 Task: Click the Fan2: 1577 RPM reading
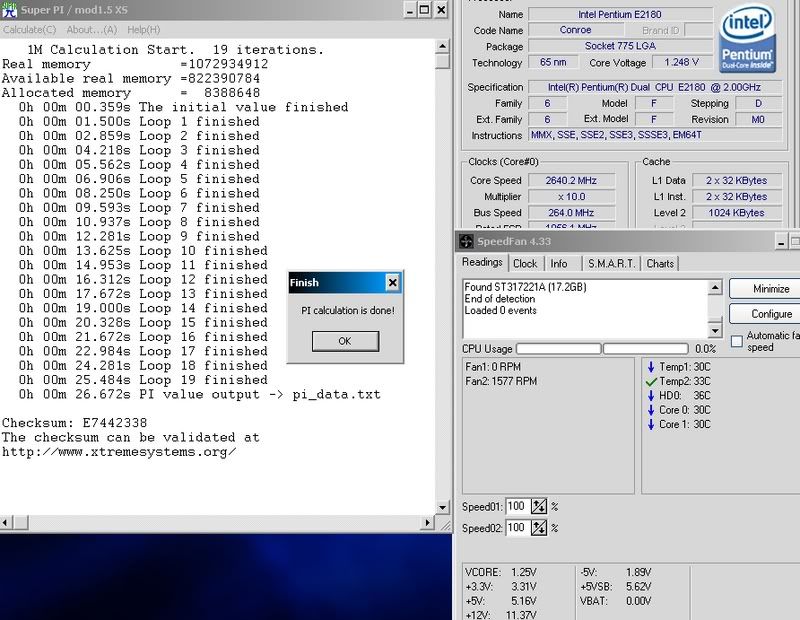point(501,381)
